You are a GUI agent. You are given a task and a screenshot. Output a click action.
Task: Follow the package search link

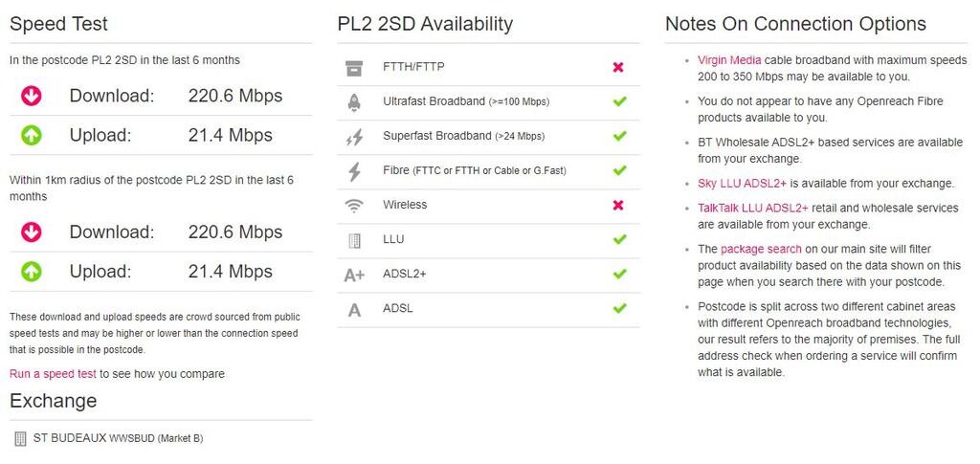761,249
